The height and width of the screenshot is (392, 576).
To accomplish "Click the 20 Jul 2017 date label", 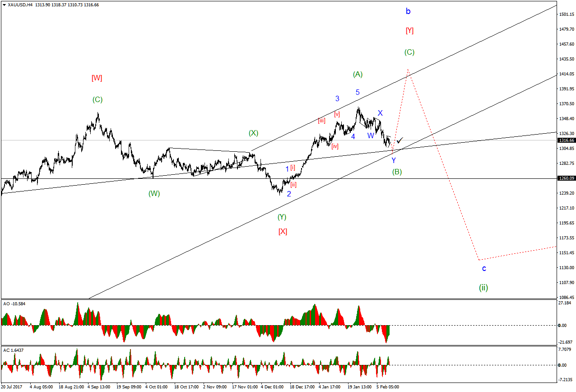I will point(12,387).
